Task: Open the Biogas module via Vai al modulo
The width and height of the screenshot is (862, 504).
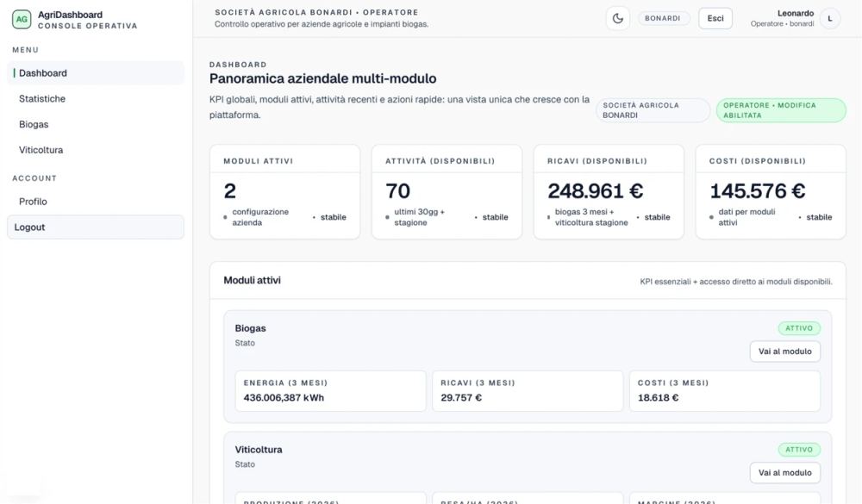Action: point(784,352)
